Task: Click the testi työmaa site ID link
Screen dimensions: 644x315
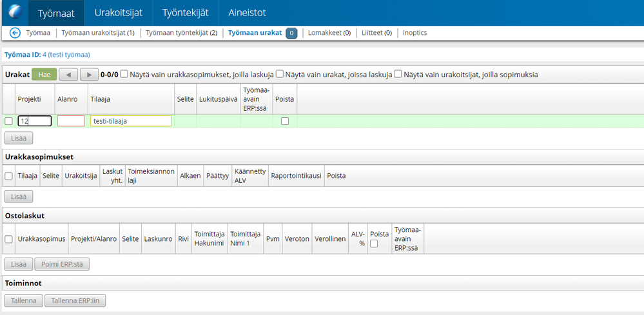Action: (66, 55)
